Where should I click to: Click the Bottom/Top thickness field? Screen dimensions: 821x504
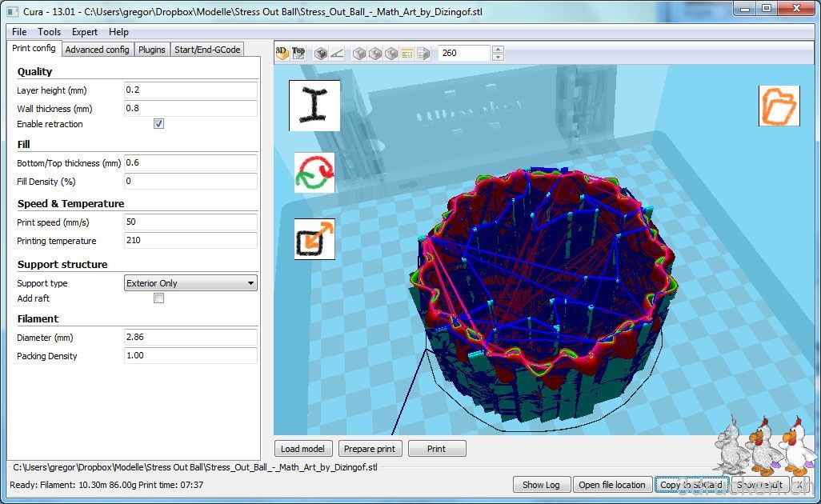point(190,162)
